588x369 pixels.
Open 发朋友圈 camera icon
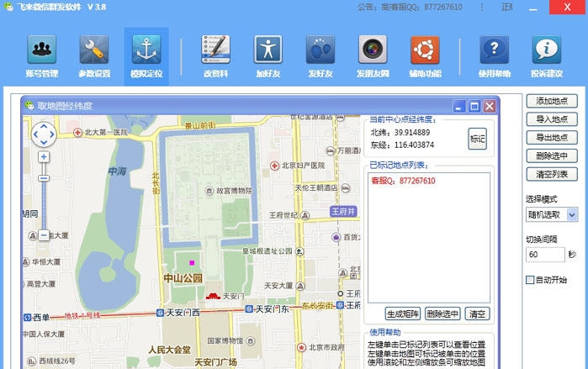click(x=373, y=50)
